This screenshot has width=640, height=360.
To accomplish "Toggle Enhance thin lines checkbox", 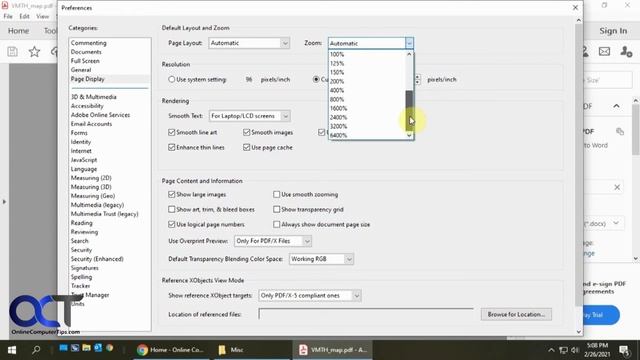I will tap(172, 147).
